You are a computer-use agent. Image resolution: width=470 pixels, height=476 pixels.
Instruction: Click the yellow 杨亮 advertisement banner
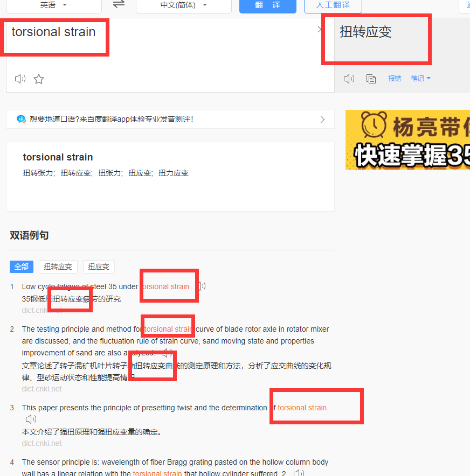(x=407, y=139)
